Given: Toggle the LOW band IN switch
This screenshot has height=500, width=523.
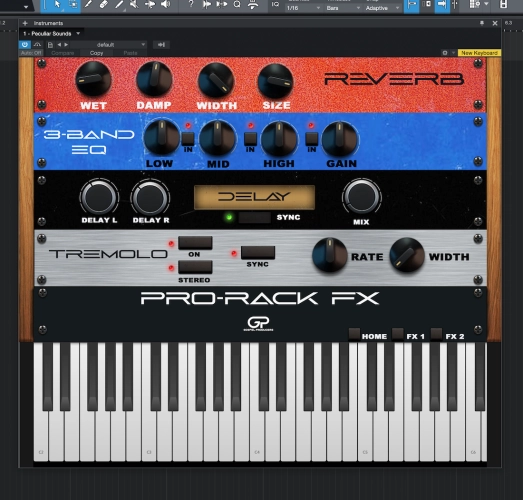Looking at the screenshot, I should coord(188,138).
